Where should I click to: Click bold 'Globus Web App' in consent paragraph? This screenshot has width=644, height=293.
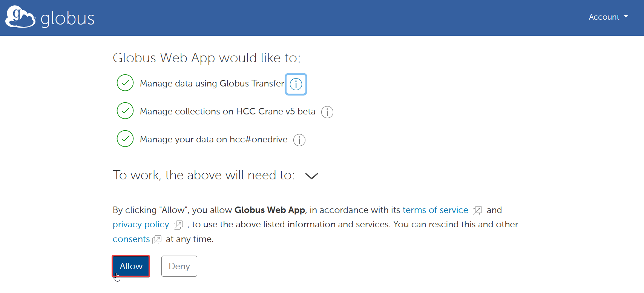[270, 210]
